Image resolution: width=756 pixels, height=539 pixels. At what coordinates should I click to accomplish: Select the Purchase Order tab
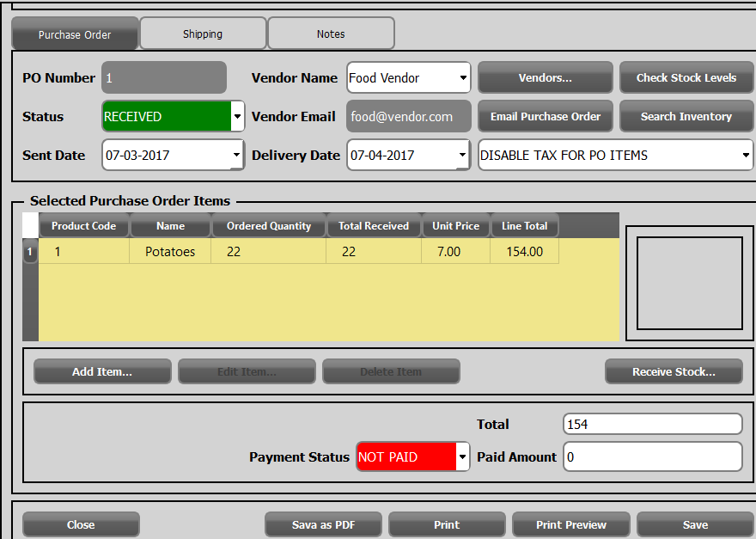(x=75, y=35)
